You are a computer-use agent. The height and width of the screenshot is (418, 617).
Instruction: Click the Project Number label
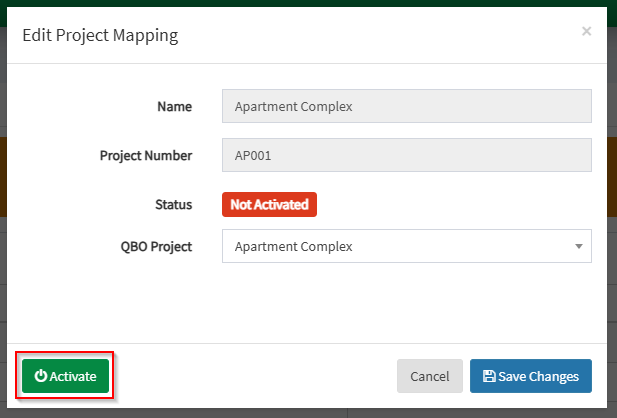click(145, 155)
